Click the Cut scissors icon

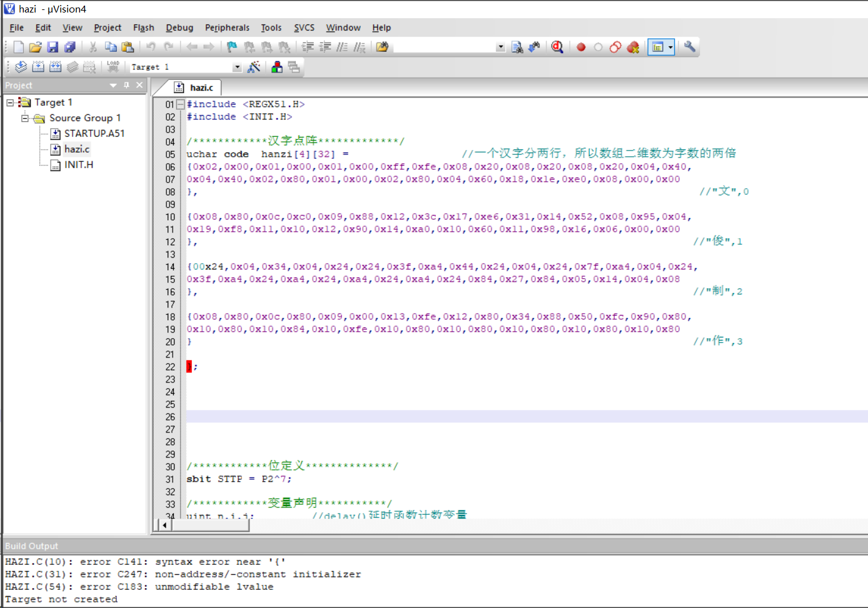click(93, 47)
